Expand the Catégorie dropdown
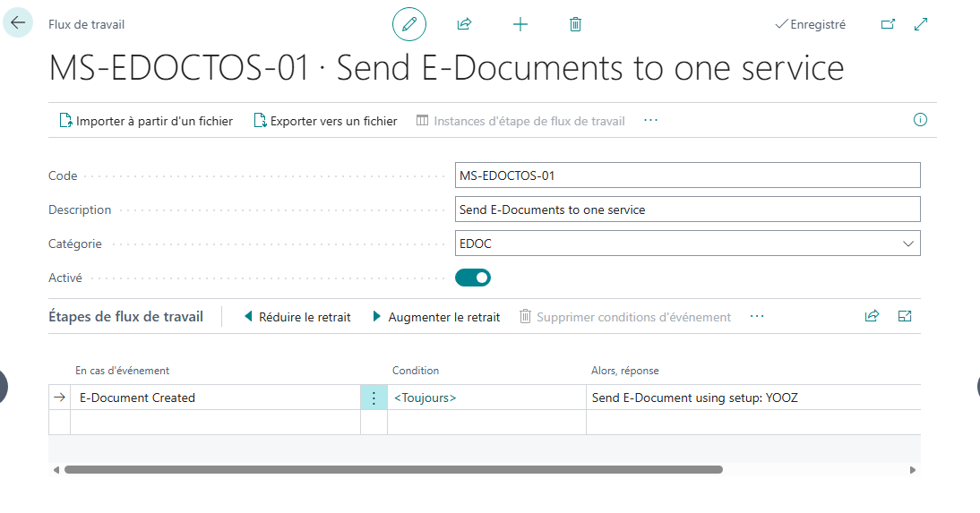The image size is (980, 513). coord(908,244)
